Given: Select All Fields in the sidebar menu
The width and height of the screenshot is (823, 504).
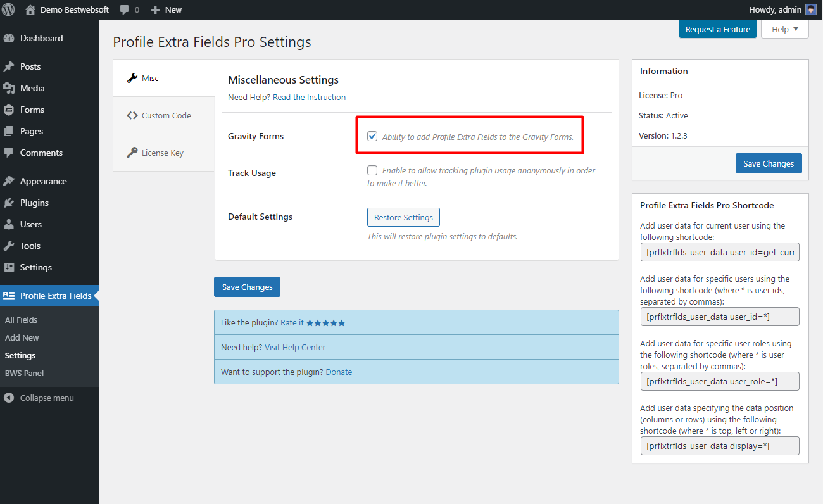Looking at the screenshot, I should [x=22, y=320].
